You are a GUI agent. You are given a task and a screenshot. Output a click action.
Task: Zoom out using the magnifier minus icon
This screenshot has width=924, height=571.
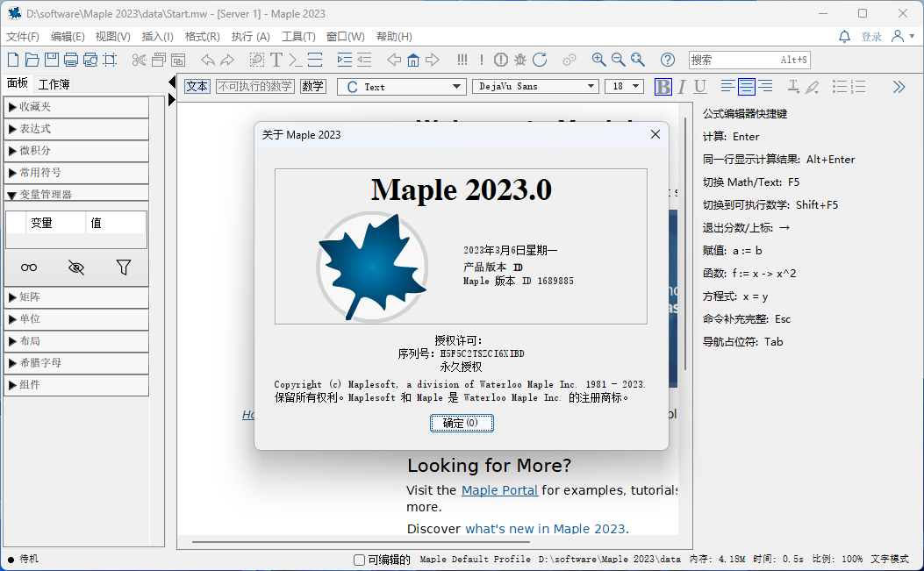(618, 60)
